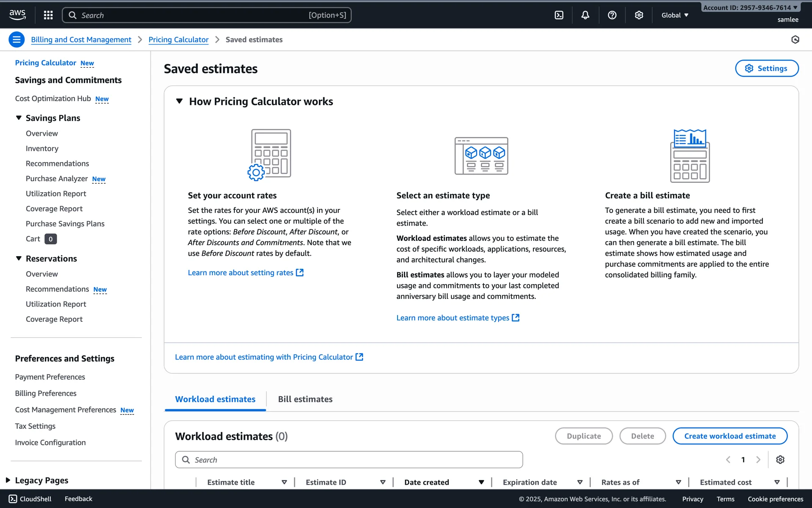Open table preferences gear in Workload estimates
Screen dimensions: 812x508
[x=780, y=460]
